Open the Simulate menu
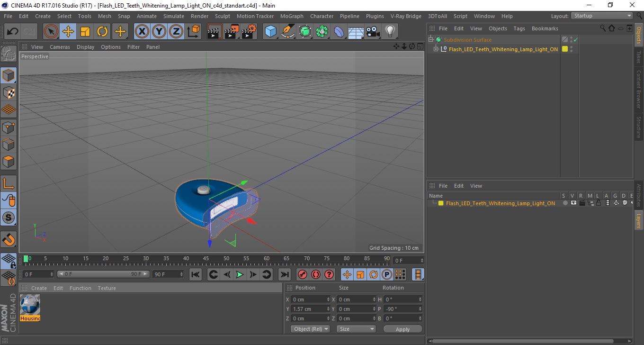Viewport: 644px width, 345px height. [x=174, y=16]
